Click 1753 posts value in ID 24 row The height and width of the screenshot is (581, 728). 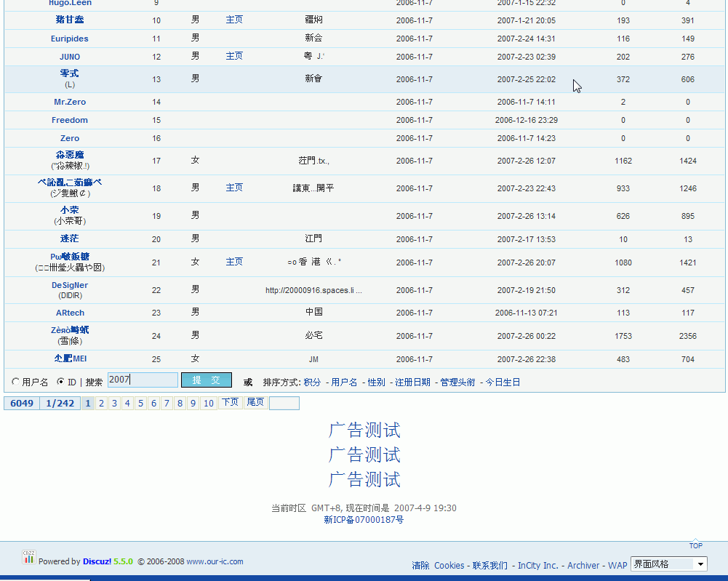click(x=623, y=336)
